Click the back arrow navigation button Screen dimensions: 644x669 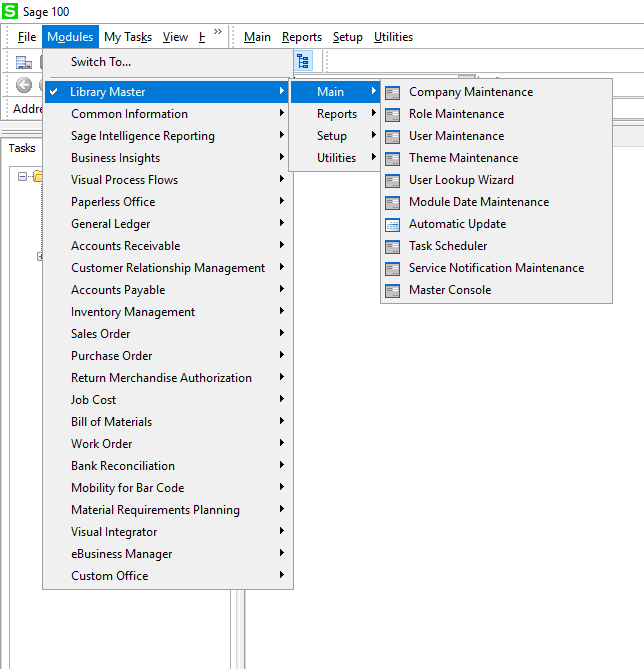coord(24,85)
